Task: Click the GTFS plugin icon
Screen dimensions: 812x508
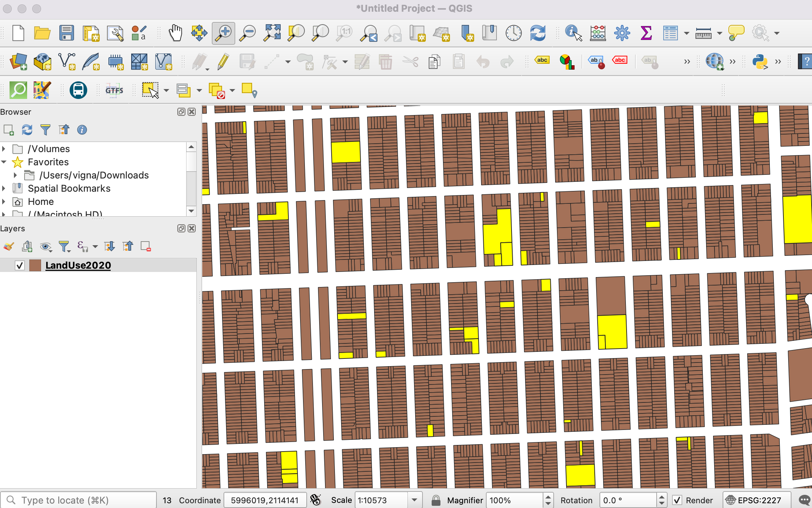Action: (x=114, y=90)
